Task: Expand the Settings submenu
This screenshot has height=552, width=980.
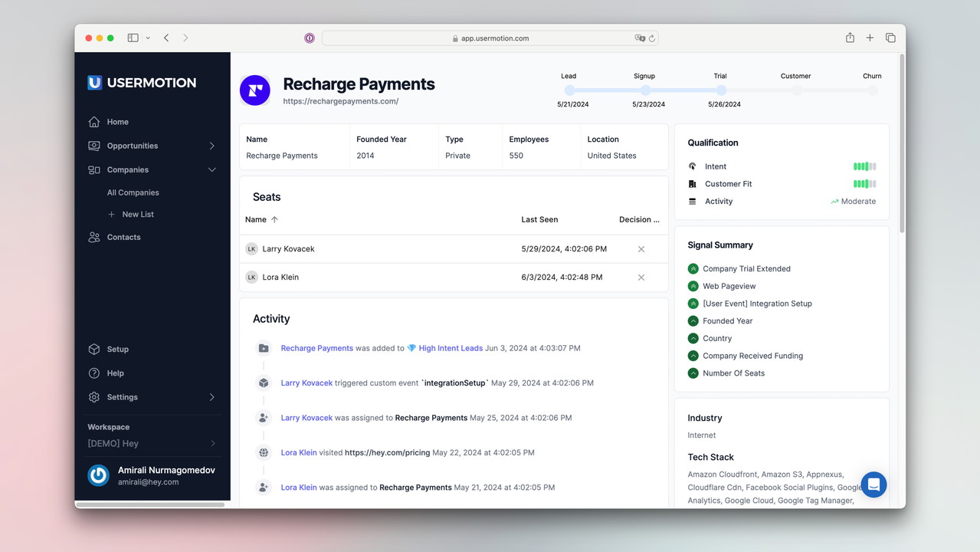Action: [212, 397]
